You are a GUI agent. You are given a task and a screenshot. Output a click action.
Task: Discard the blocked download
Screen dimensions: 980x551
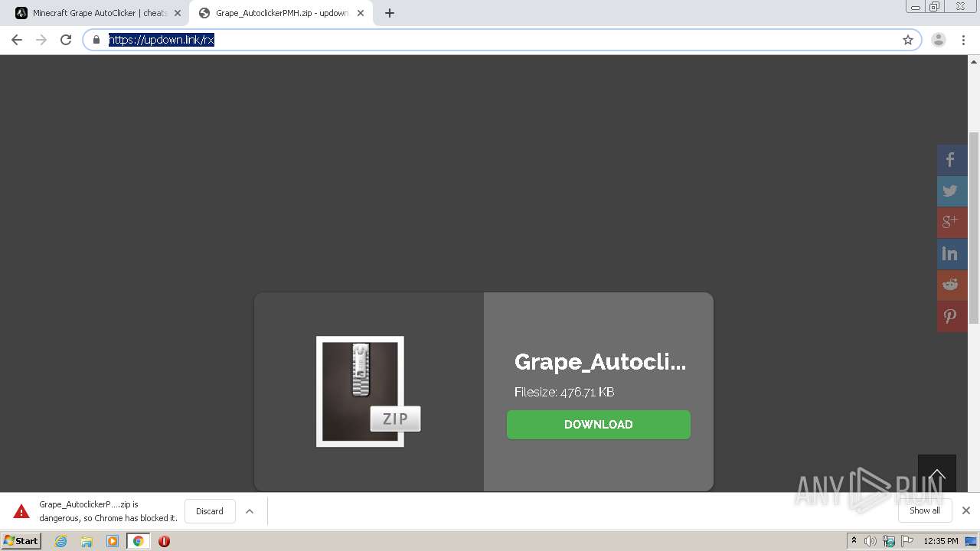pos(209,511)
